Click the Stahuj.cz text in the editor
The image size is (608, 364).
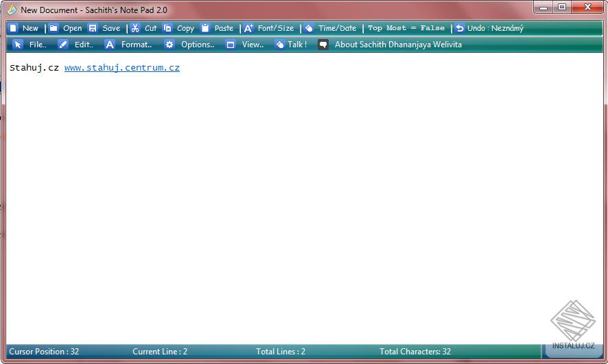pyautogui.click(x=34, y=68)
